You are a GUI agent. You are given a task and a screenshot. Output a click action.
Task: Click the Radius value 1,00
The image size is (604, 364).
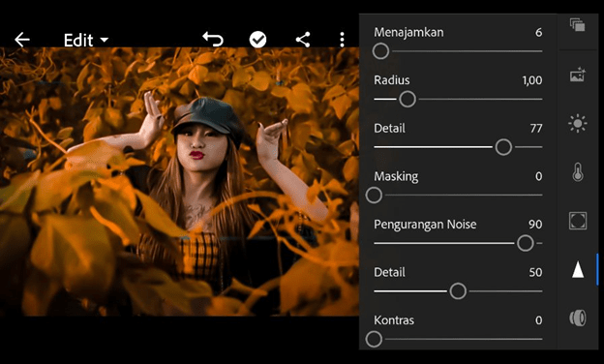(x=532, y=80)
